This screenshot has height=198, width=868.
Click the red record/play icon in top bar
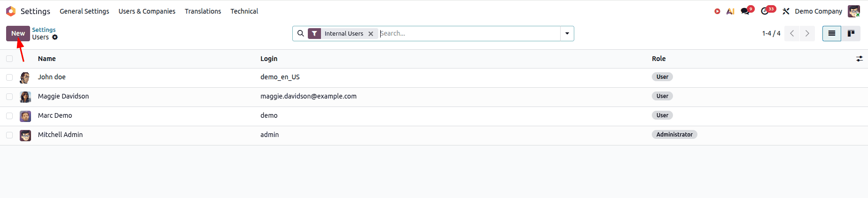[x=717, y=11]
